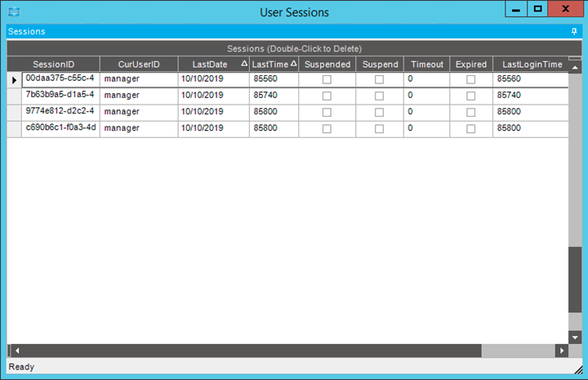Screen dimensions: 588x380
Task: Toggle Suspended checkbox for session c690b6c1-f0a3-4d
Action: click(x=327, y=129)
